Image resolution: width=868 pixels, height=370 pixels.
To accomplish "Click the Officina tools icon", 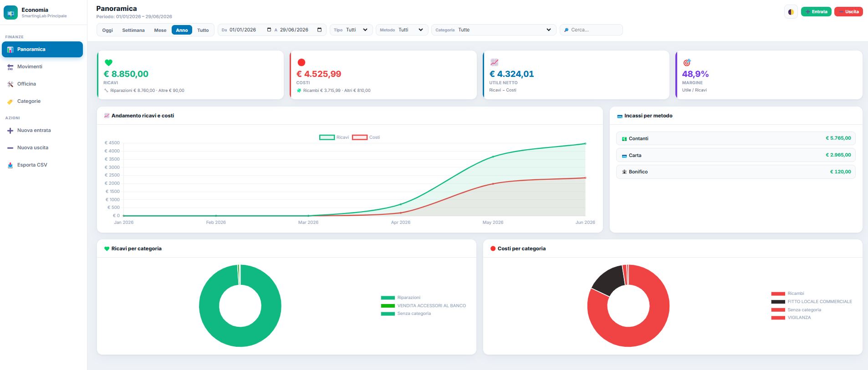I will click(10, 84).
